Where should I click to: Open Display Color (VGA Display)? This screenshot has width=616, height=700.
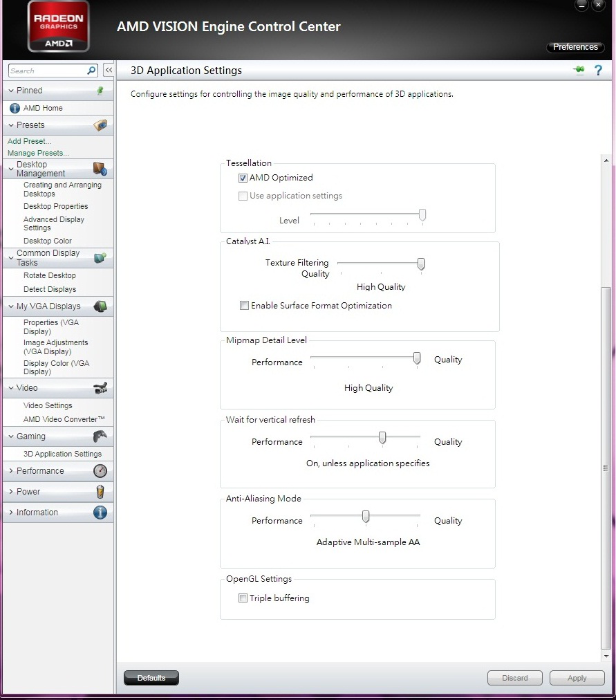(x=56, y=367)
